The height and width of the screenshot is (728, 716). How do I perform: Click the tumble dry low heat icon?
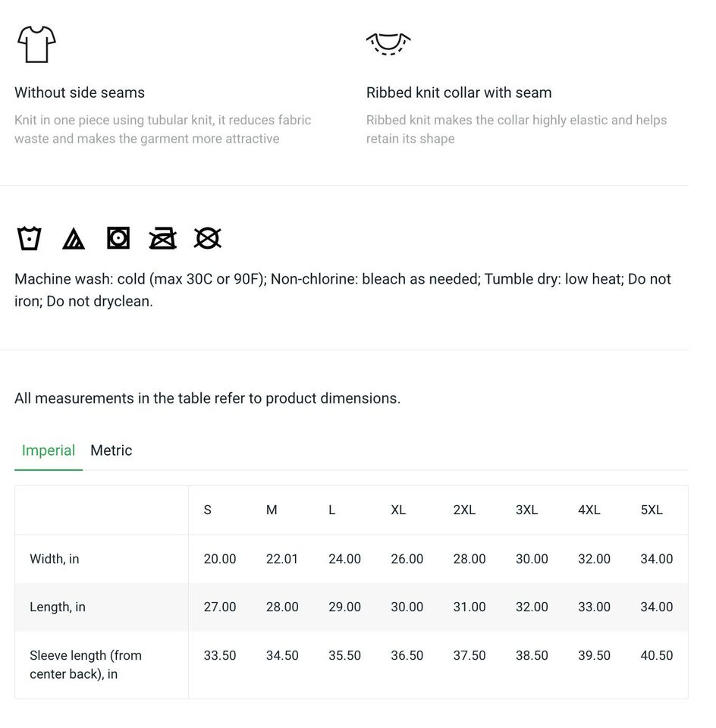118,237
